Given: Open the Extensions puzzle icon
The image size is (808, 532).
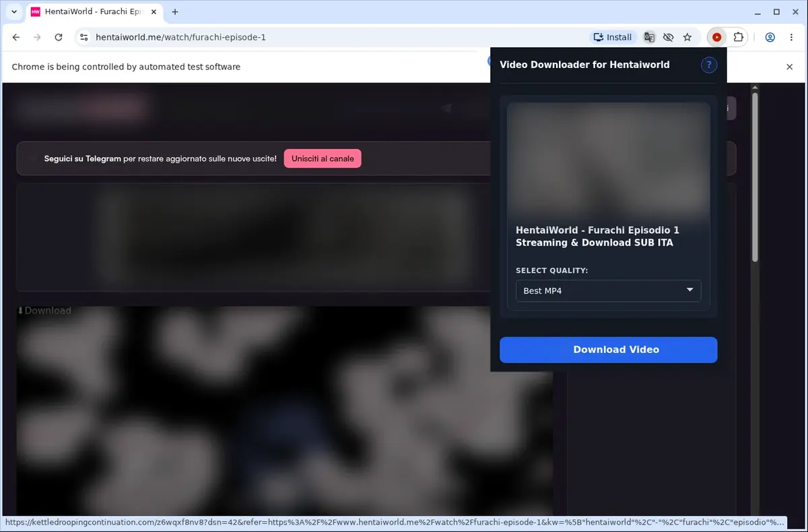Looking at the screenshot, I should [739, 38].
